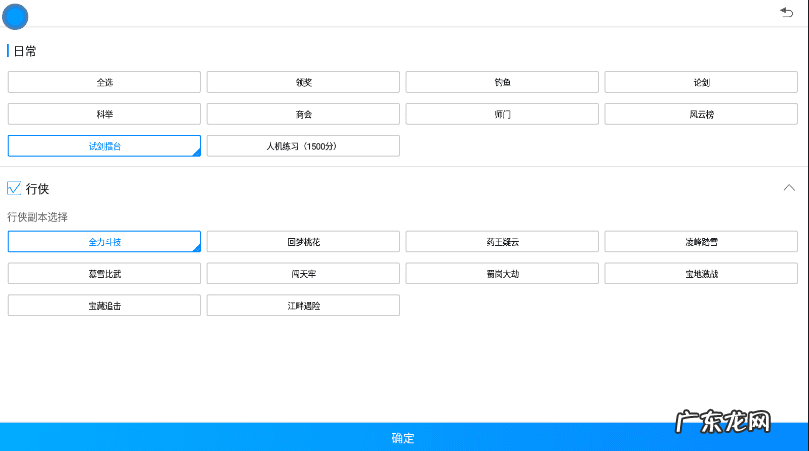This screenshot has height=451, width=809.
Task: Enable the 钓鱼 daily task
Action: 502,82
